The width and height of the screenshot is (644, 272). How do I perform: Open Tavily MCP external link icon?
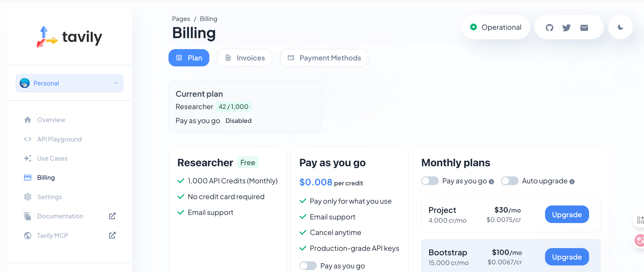112,235
